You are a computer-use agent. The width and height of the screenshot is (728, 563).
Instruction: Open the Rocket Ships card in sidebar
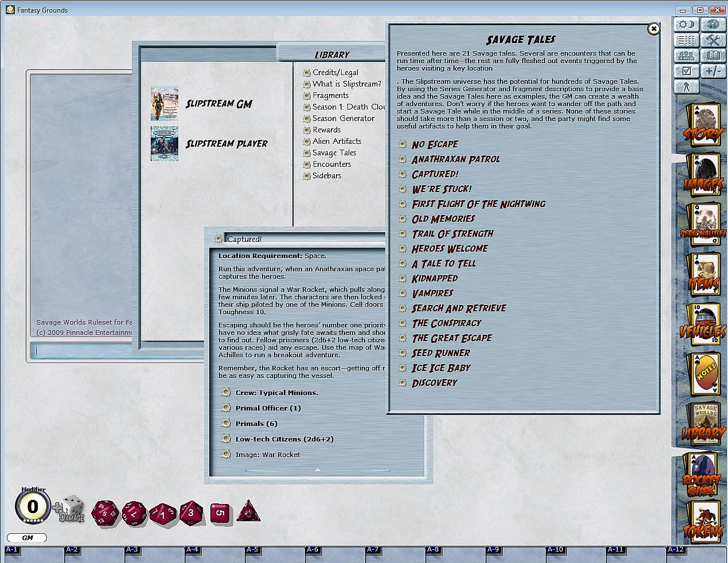click(703, 474)
